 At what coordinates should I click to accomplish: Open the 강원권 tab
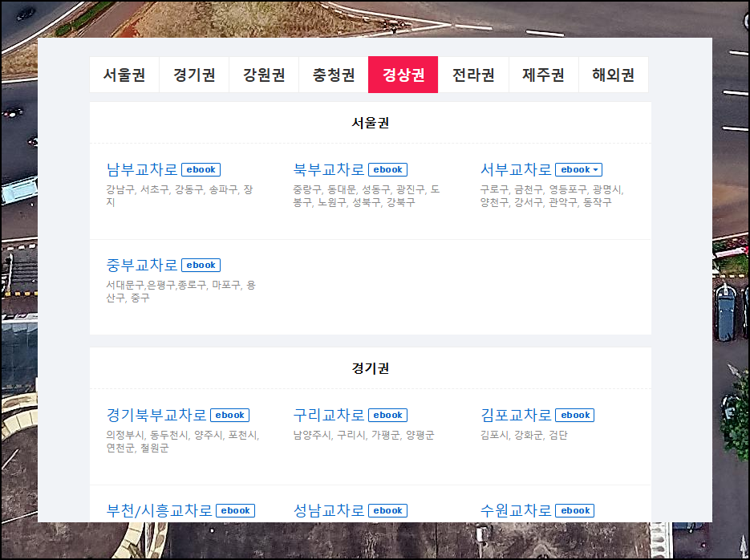[x=264, y=75]
